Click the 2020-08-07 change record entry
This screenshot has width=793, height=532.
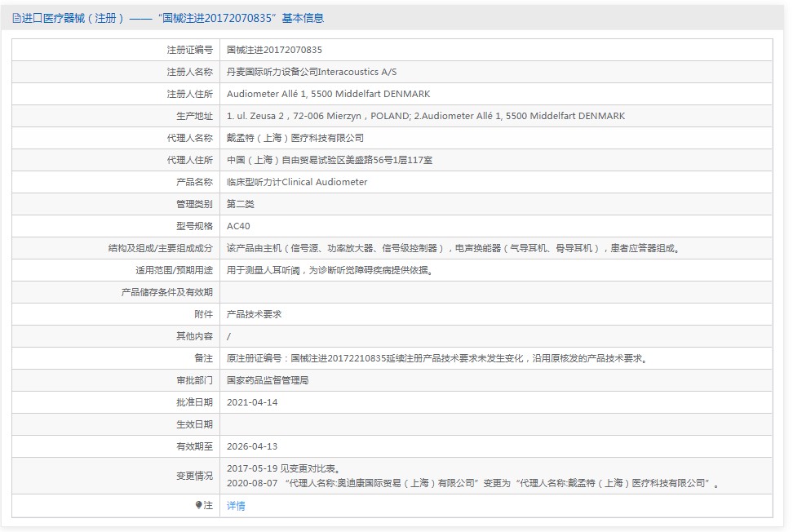tap(473, 483)
